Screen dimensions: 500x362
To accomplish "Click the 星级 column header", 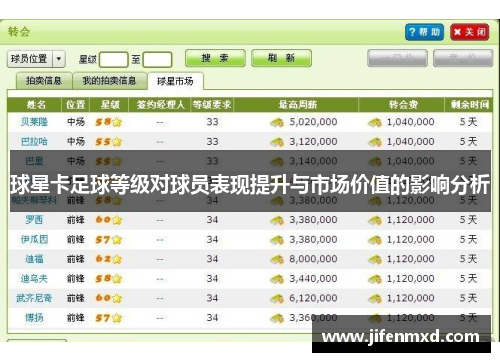I will 109,105.
